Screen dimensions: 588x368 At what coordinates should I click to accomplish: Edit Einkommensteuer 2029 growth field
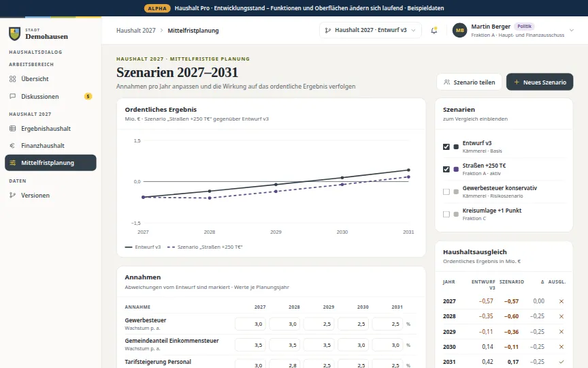318,345
